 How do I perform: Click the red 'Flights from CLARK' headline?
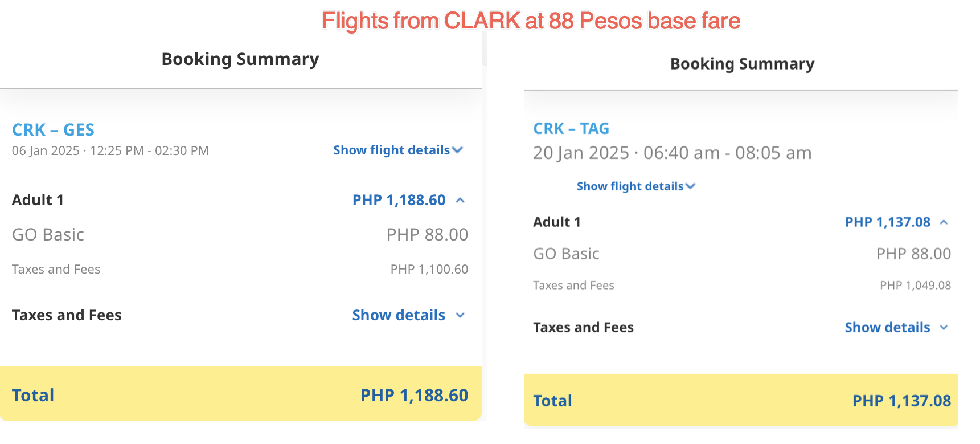[x=531, y=21]
